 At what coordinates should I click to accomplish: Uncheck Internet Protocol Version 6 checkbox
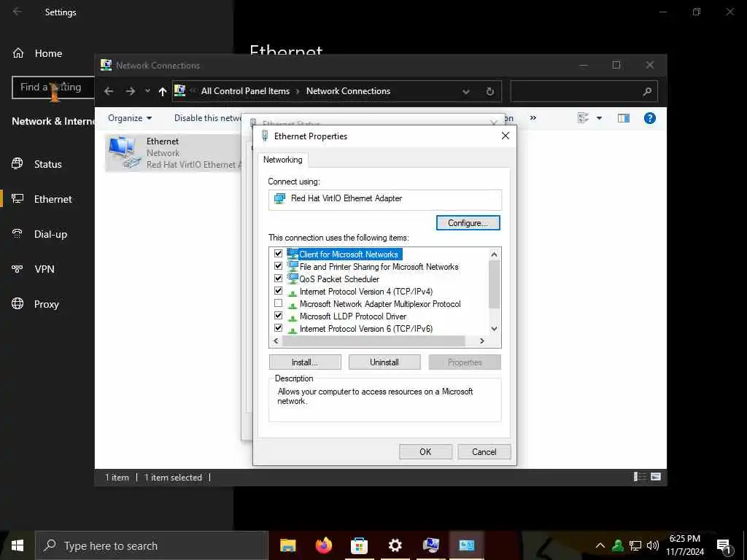(x=278, y=328)
